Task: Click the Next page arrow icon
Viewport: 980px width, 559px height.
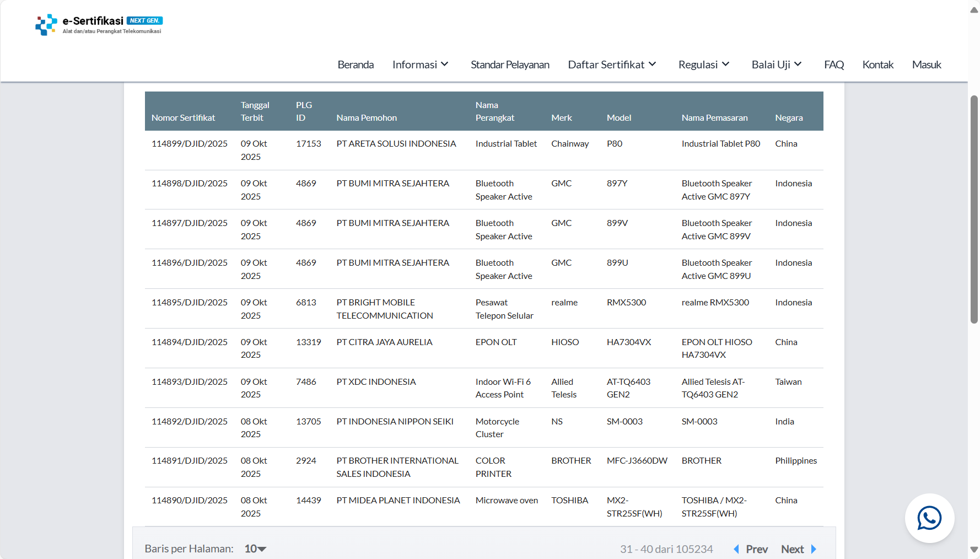Action: click(814, 549)
